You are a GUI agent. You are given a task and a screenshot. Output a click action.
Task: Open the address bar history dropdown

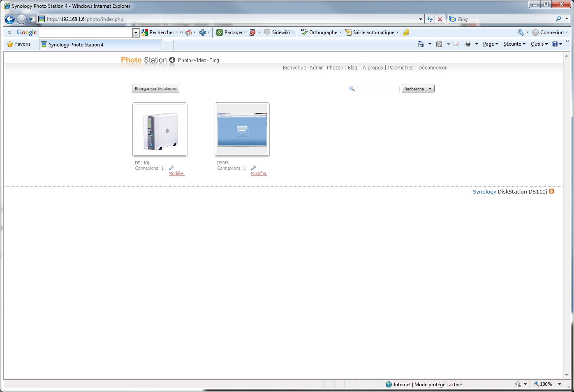pos(421,19)
